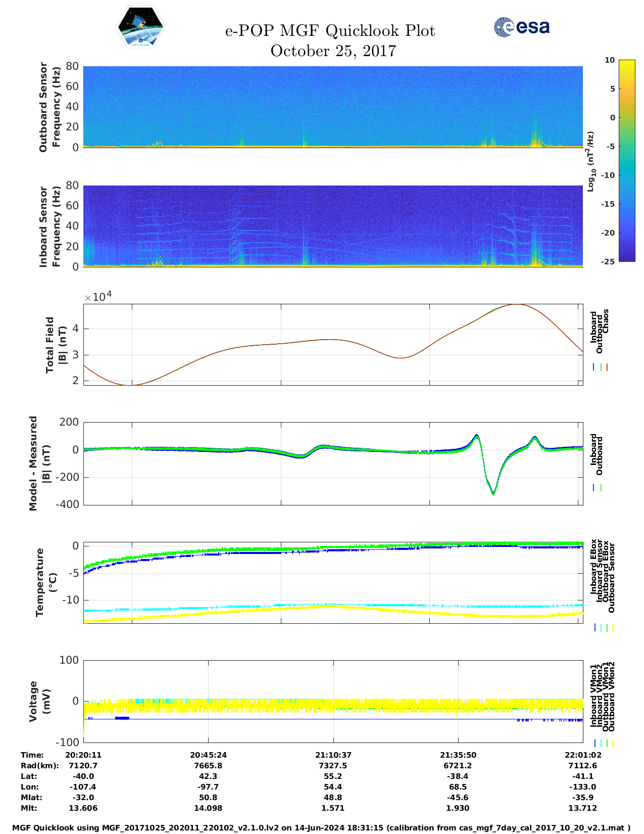644x834 pixels.
Task: Click the ESA logo
Action: coord(522,27)
